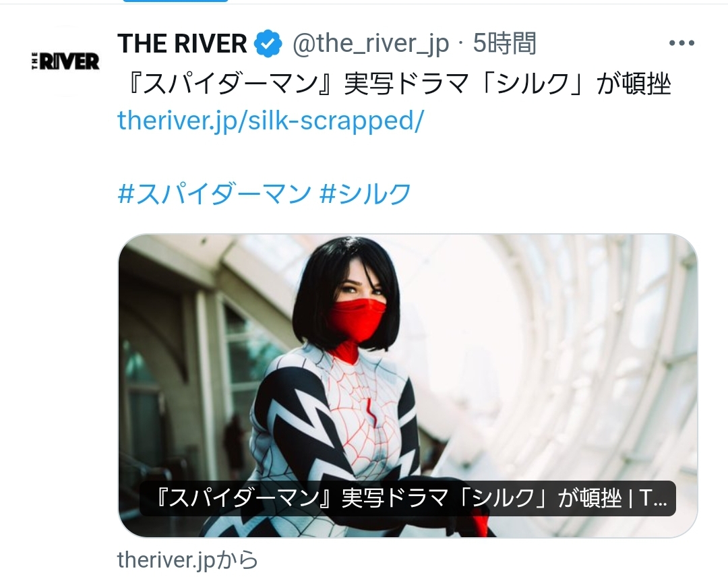The height and width of the screenshot is (577, 728).
Task: Click the article title overlay caption
Action: (408, 499)
